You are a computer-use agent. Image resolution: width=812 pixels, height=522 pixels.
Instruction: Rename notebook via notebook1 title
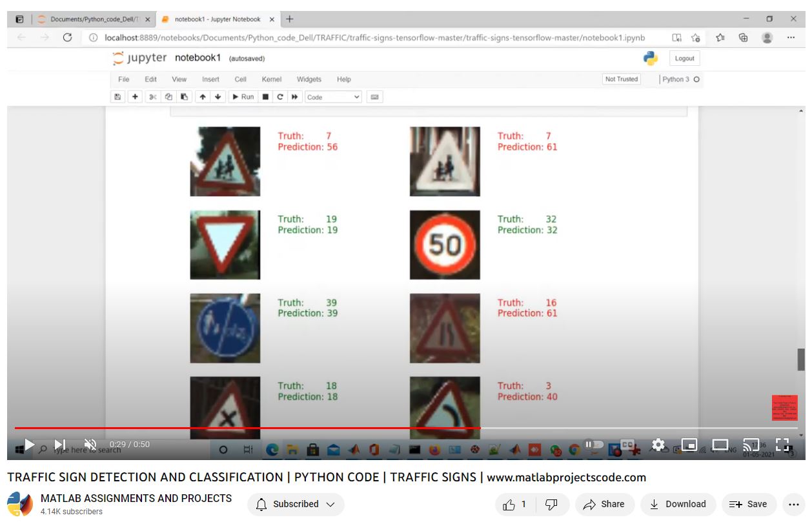pyautogui.click(x=198, y=58)
